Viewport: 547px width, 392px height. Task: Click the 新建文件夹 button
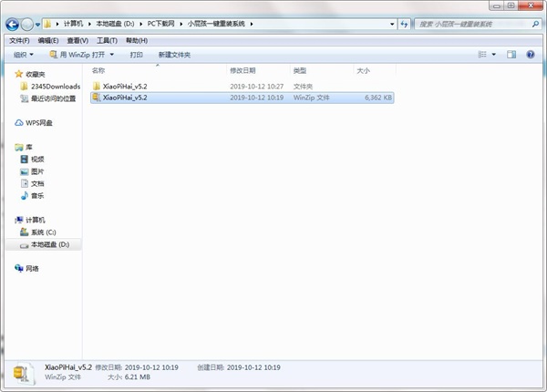pyautogui.click(x=174, y=55)
